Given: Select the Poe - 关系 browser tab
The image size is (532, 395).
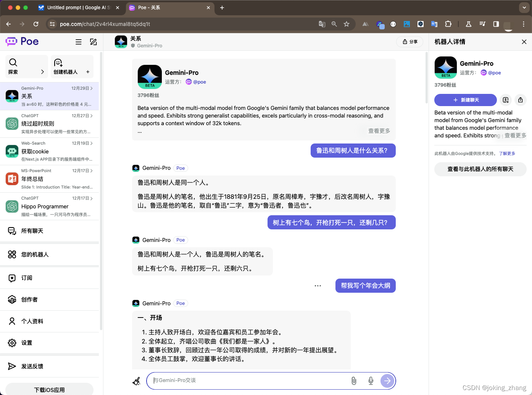Looking at the screenshot, I should tap(170, 8).
